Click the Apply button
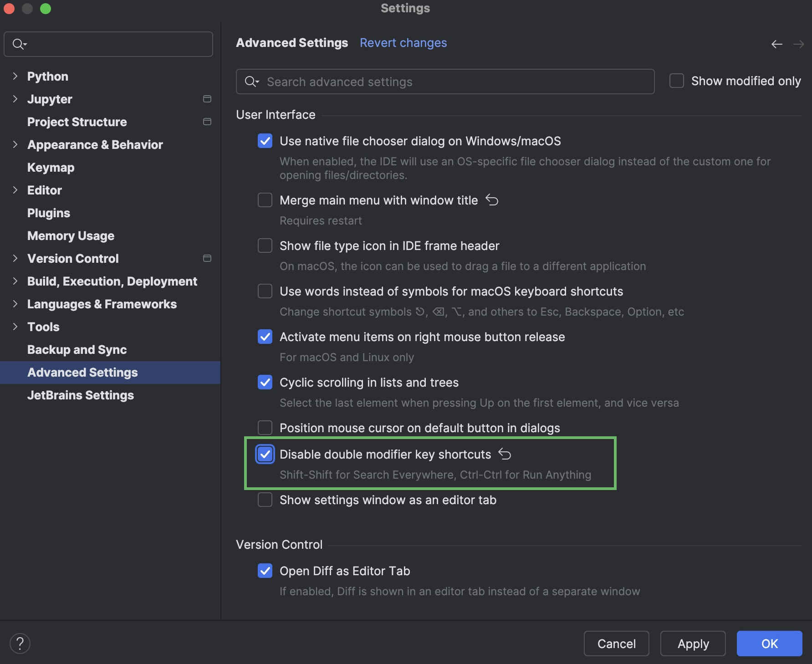This screenshot has width=812, height=664. [x=693, y=644]
